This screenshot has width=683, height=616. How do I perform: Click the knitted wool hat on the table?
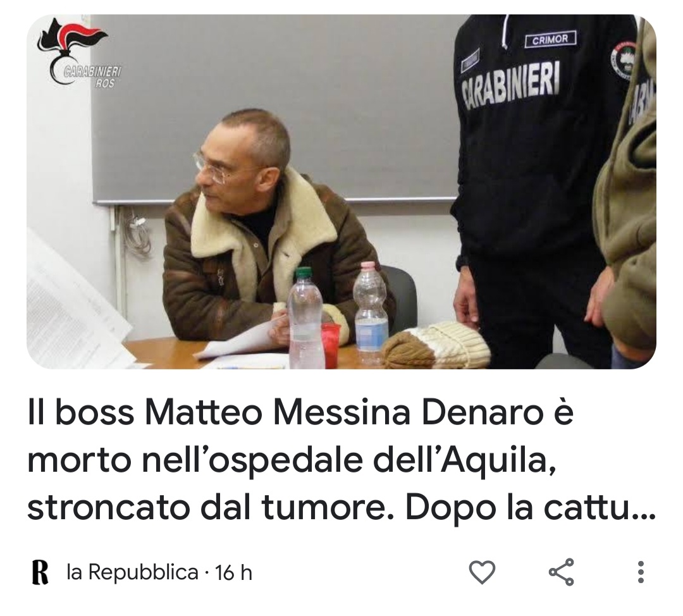pos(436,345)
